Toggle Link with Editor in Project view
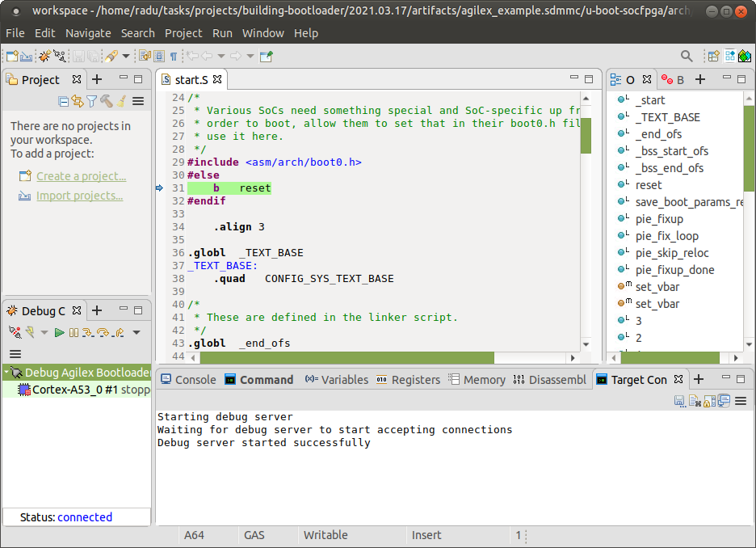The height and width of the screenshot is (548, 756). [x=78, y=101]
